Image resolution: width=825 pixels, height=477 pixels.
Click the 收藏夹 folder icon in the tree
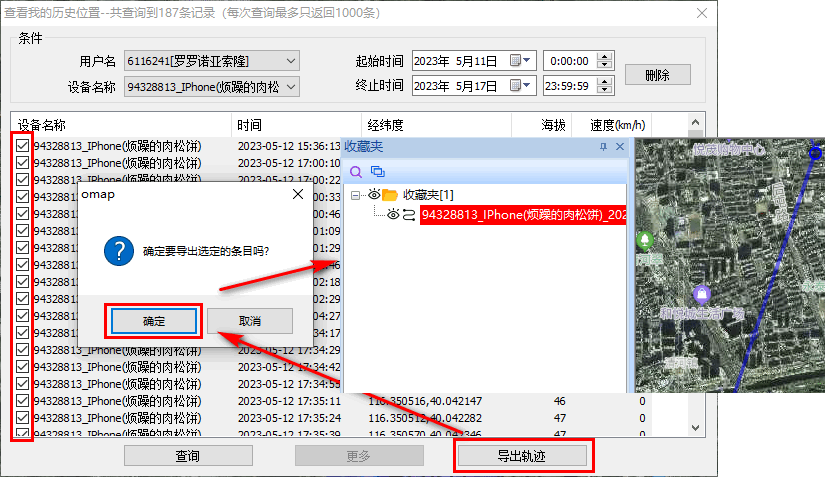point(390,194)
